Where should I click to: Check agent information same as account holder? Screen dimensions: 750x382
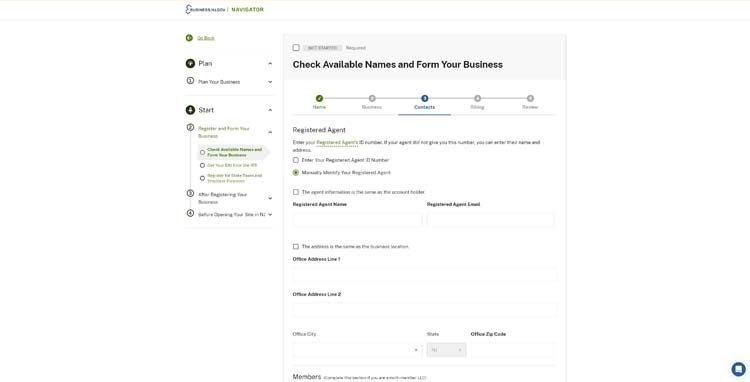pyautogui.click(x=296, y=192)
